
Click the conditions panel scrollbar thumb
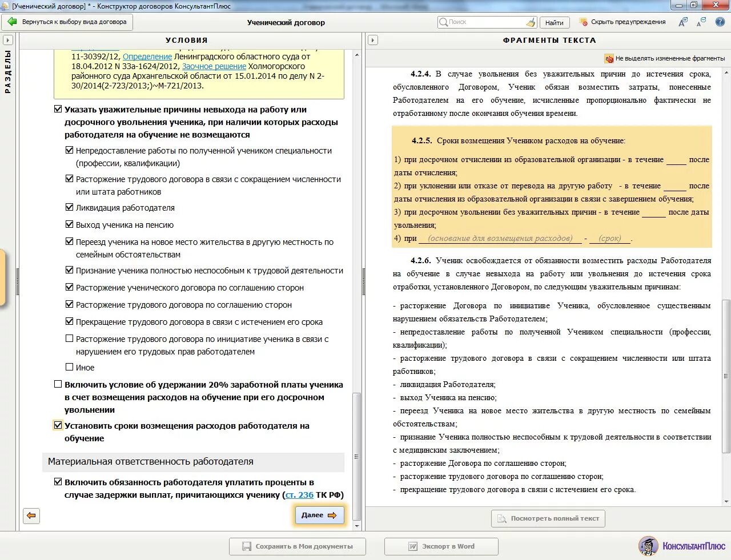tap(357, 456)
